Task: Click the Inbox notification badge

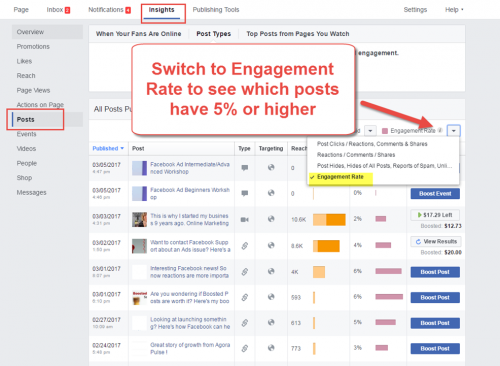Action: 67,10
